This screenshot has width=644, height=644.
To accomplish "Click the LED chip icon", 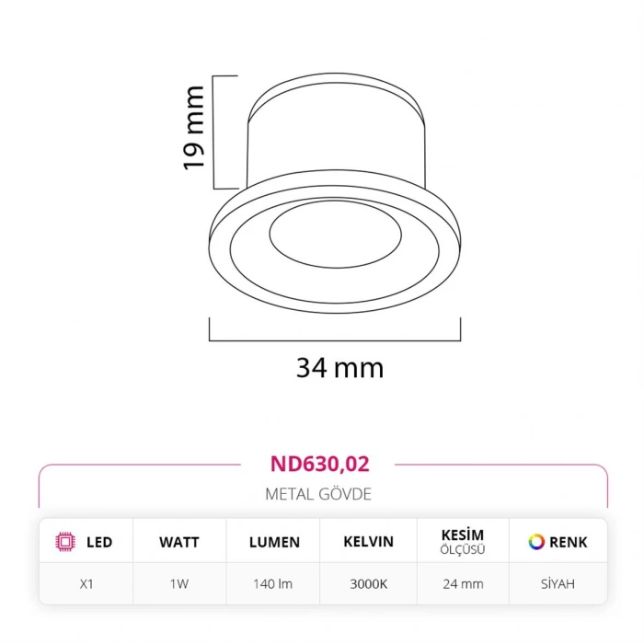I will (x=65, y=542).
